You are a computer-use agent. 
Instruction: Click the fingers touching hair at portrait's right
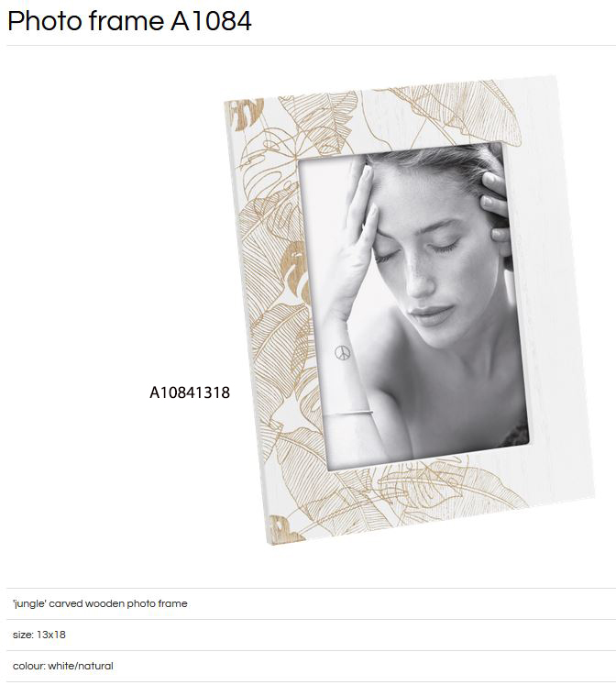(496, 210)
